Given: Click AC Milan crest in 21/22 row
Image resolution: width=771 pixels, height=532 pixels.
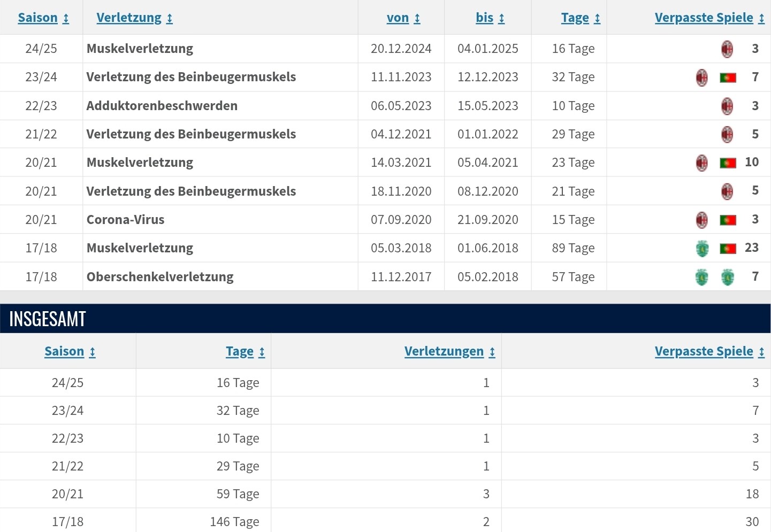Looking at the screenshot, I should click(727, 134).
